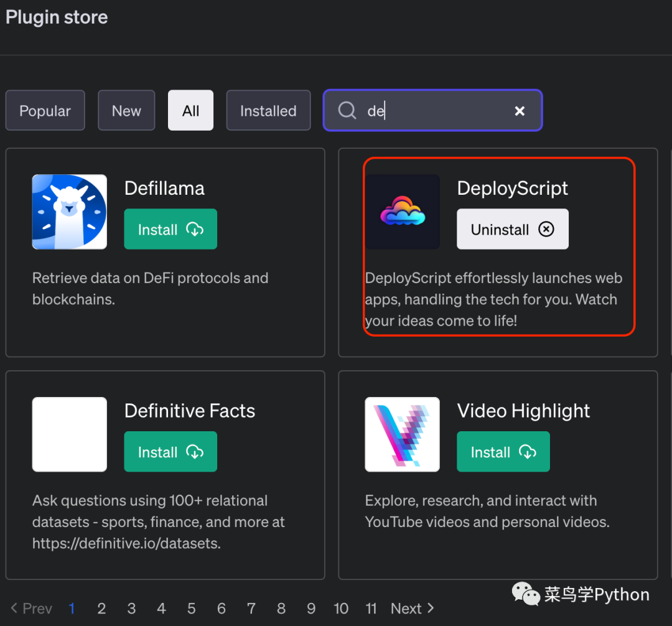672x626 pixels.
Task: Open page 11 of plugin results
Action: tap(371, 609)
